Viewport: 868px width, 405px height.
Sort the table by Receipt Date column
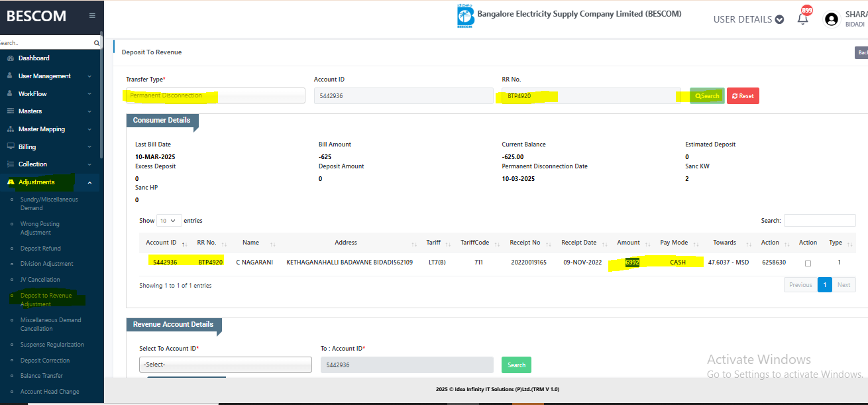coord(583,243)
